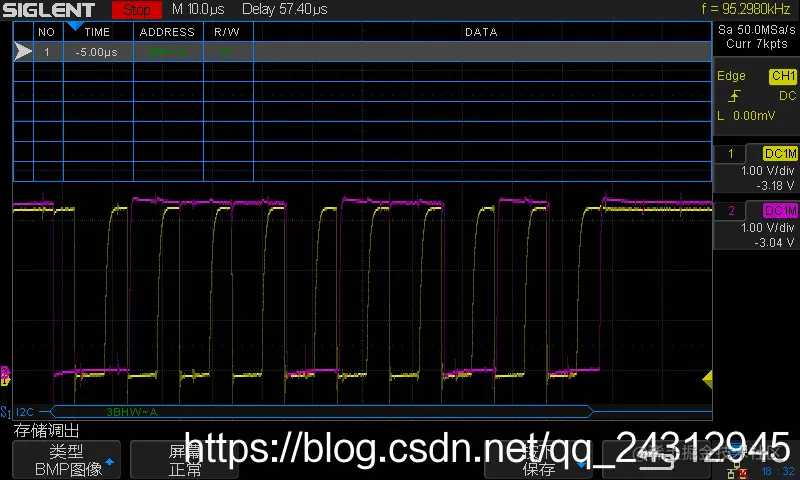Click the red Stop run-state indicator
Screen dimensions: 800x480
pos(136,9)
